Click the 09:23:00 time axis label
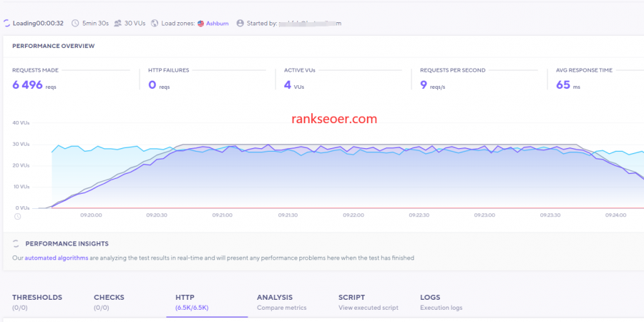Image resolution: width=644 pixels, height=322 pixels. pyautogui.click(x=484, y=215)
